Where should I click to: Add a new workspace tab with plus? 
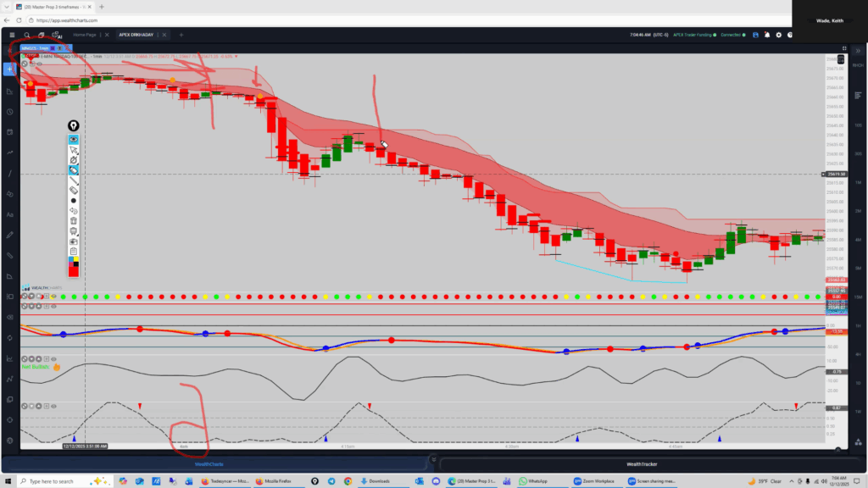pos(181,35)
